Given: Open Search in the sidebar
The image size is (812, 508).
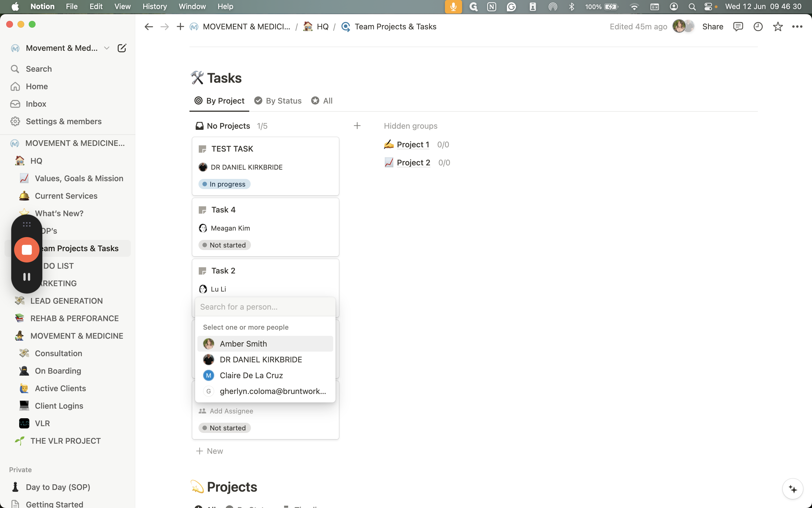Looking at the screenshot, I should tap(68, 69).
